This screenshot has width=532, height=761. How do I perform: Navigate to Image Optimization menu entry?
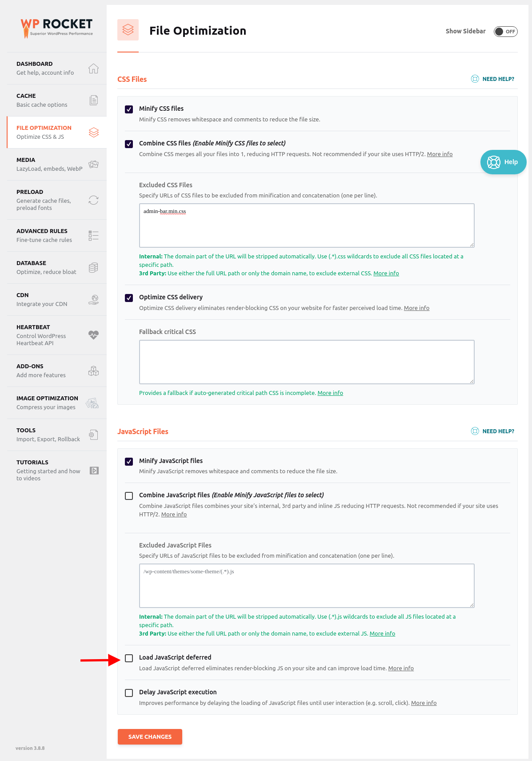[48, 403]
